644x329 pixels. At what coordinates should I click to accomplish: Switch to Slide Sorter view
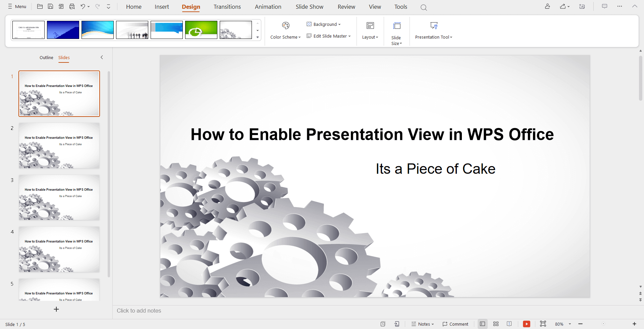click(x=496, y=324)
